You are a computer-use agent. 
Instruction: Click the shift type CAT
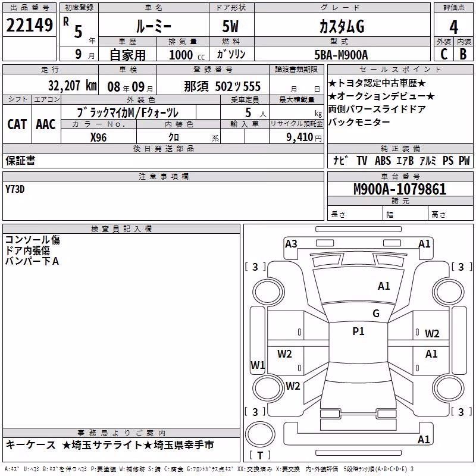(x=17, y=124)
